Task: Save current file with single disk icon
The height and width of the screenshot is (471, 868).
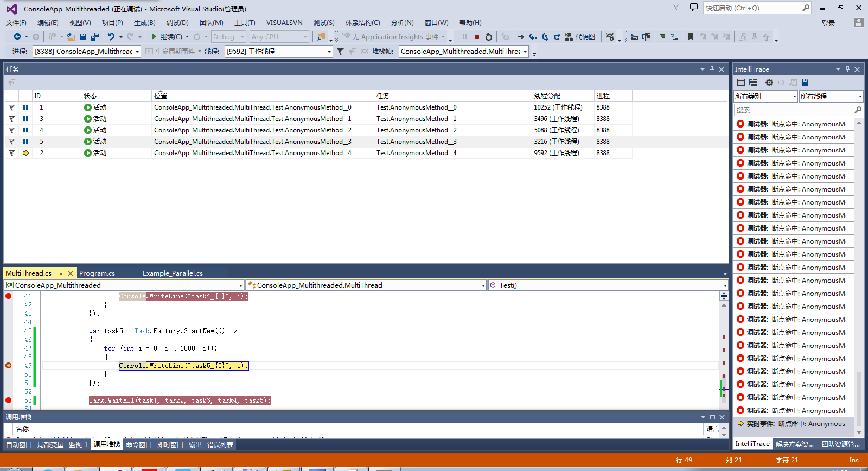Action: pos(83,37)
